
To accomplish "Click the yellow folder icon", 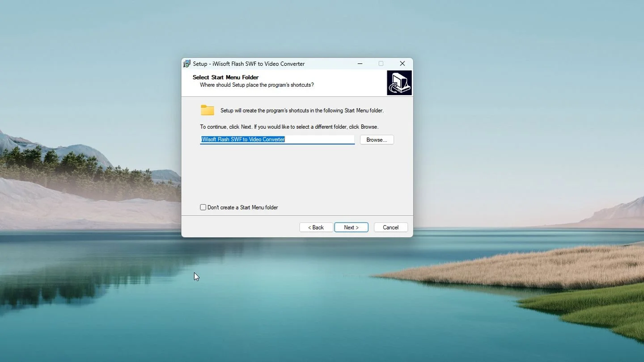I will pos(208,110).
